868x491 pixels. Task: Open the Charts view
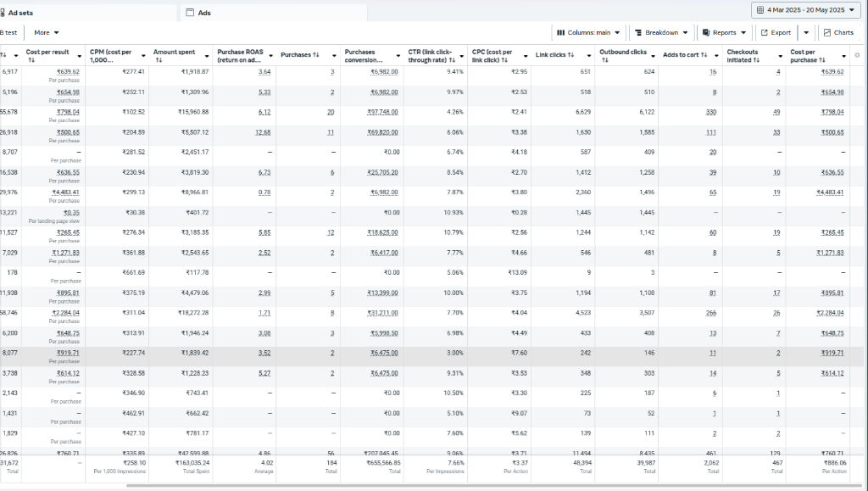(x=838, y=33)
